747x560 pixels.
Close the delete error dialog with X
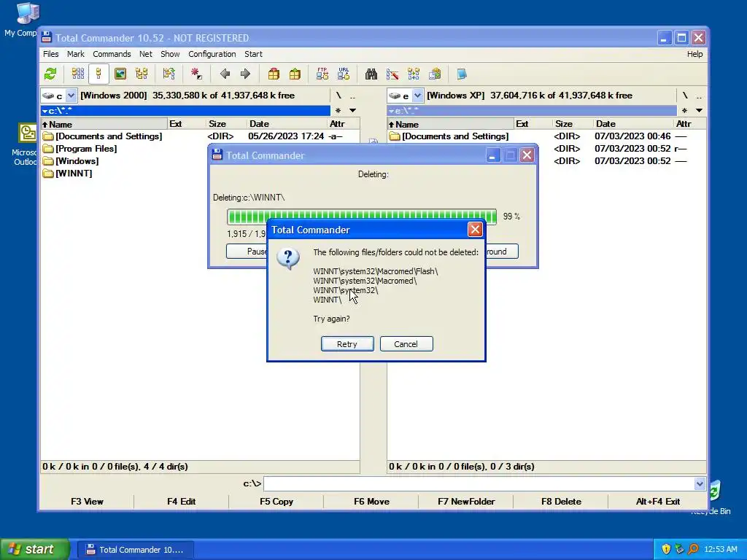tap(475, 230)
